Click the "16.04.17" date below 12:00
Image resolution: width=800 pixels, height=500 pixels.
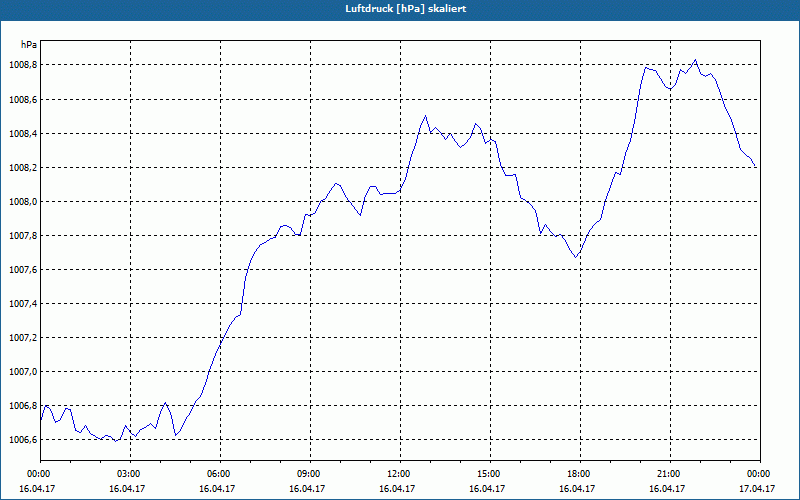click(396, 488)
